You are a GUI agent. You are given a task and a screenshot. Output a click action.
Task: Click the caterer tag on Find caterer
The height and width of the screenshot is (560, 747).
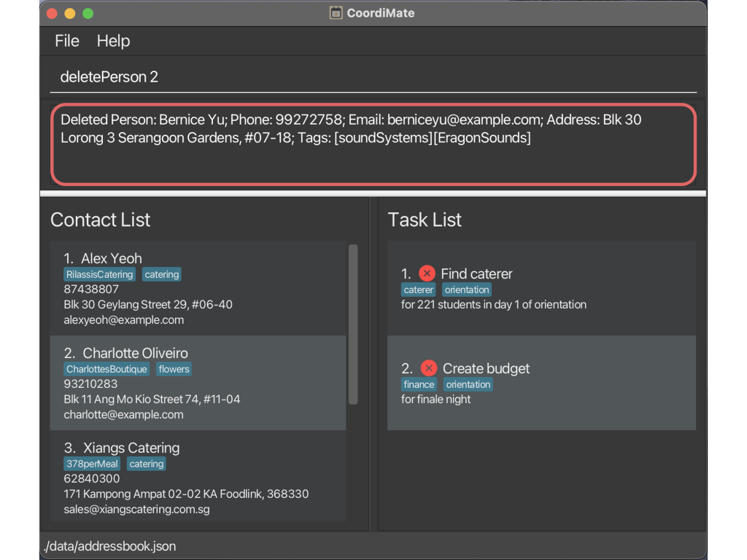418,290
